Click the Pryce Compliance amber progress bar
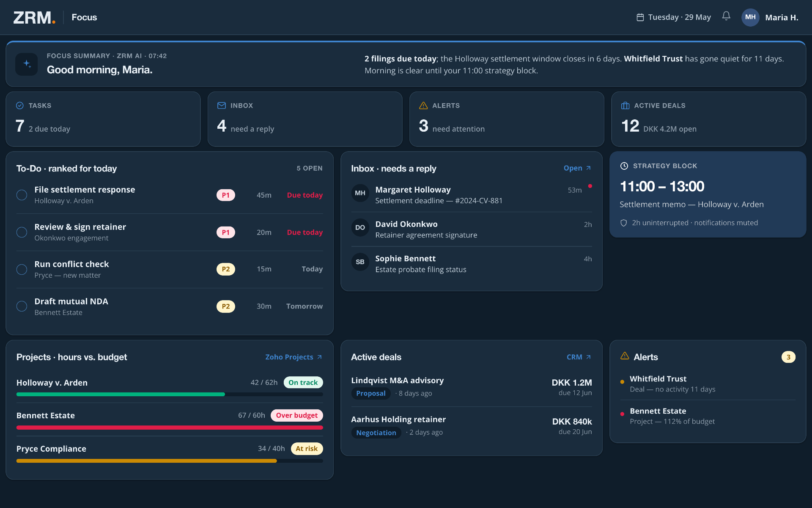The height and width of the screenshot is (508, 812). pos(170,461)
